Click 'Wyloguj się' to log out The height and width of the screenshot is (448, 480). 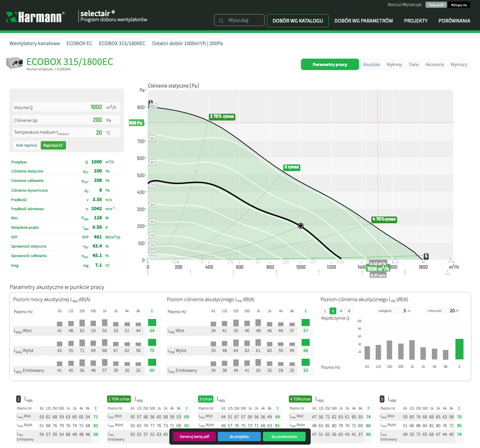(459, 5)
